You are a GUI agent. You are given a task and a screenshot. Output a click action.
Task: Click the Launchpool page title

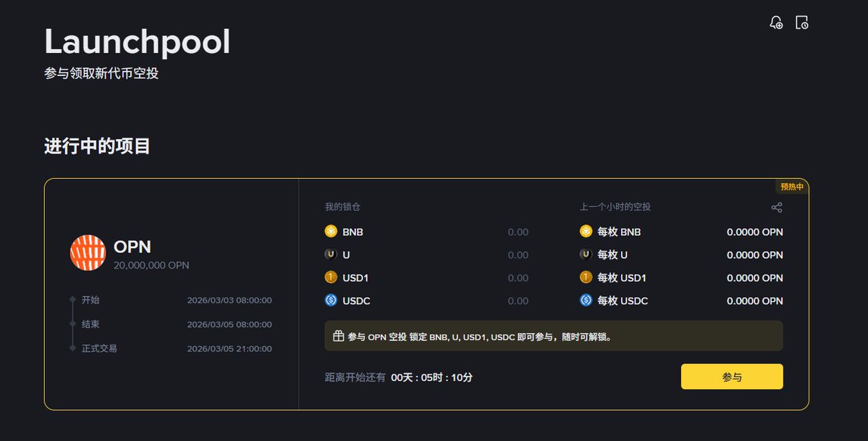(x=138, y=41)
